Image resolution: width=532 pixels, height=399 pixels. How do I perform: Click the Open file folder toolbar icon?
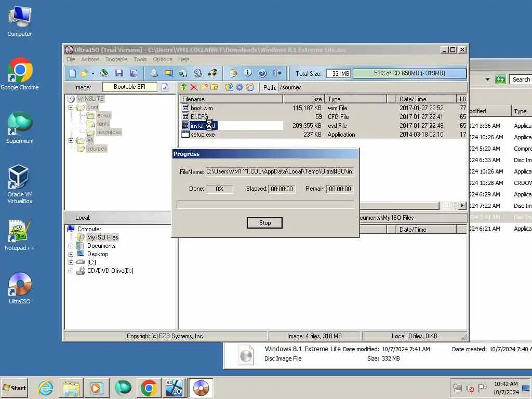tap(84, 73)
